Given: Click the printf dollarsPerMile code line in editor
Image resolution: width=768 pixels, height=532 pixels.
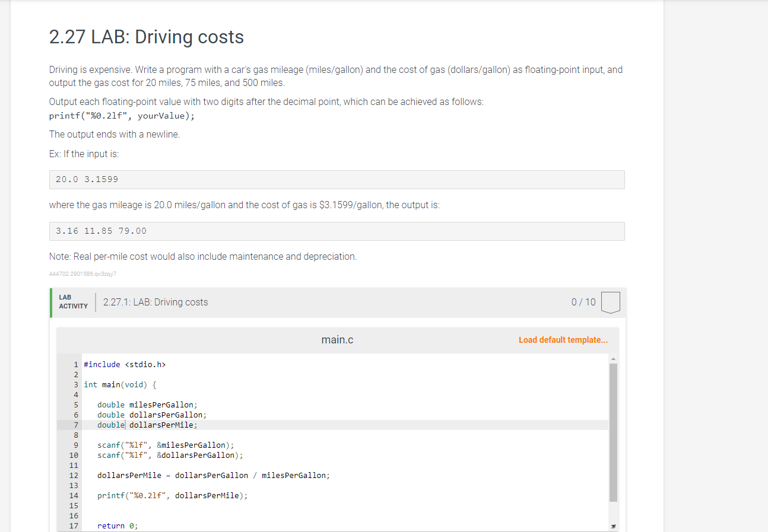Looking at the screenshot, I should (x=173, y=495).
